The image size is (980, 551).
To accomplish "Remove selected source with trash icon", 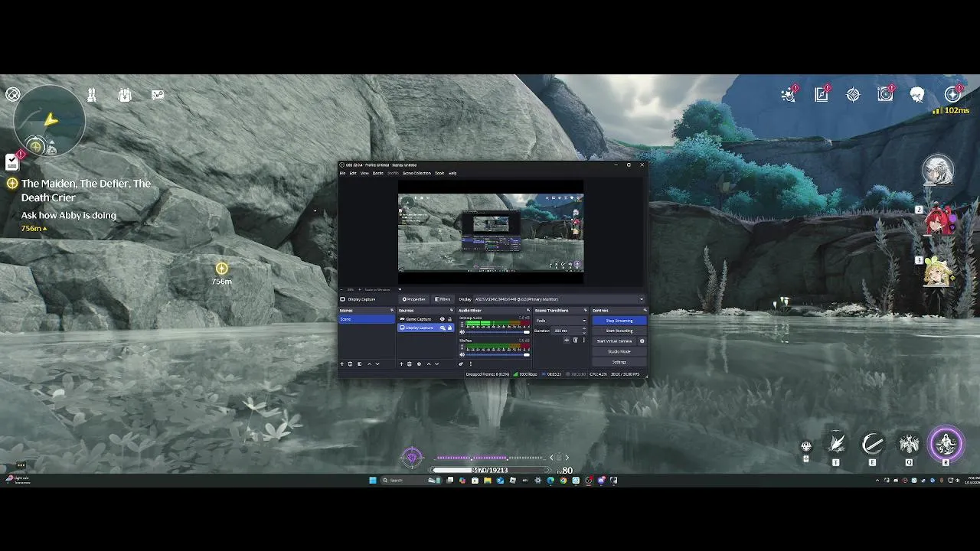I will click(x=409, y=364).
